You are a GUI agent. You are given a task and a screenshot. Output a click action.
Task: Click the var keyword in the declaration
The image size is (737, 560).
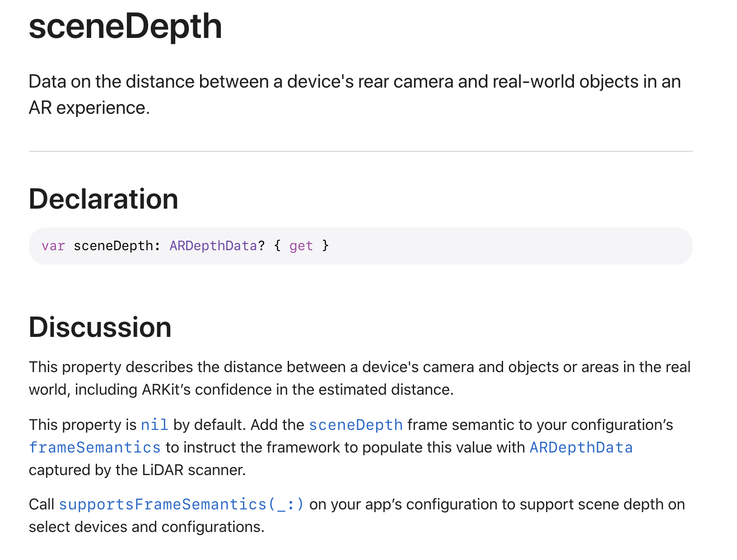point(53,246)
